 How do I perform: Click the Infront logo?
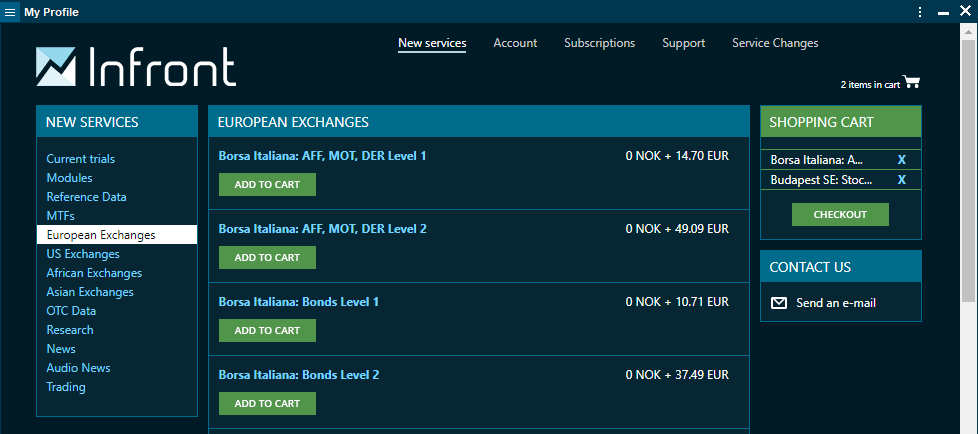click(x=136, y=67)
